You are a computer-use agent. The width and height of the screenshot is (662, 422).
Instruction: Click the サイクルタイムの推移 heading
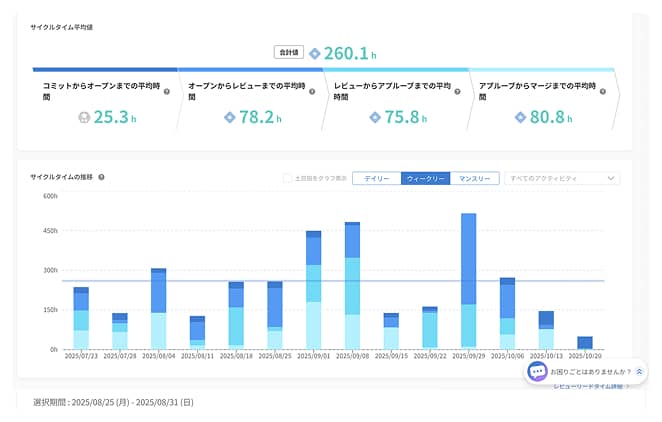(62, 177)
